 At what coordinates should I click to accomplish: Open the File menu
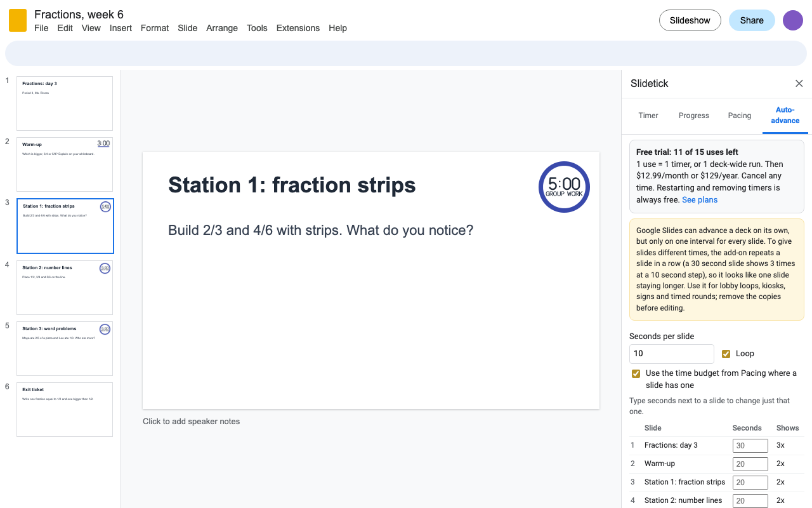[41, 28]
